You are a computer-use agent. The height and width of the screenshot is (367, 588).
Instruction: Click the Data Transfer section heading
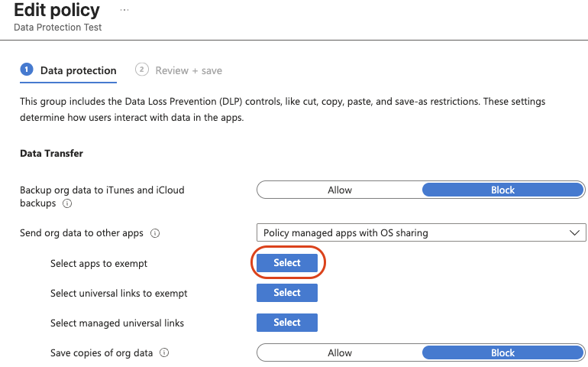point(51,154)
